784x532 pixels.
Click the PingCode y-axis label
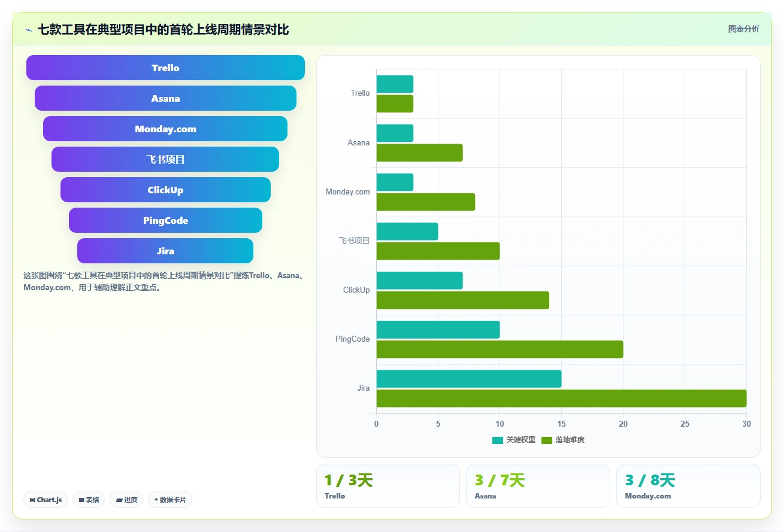[x=353, y=339]
